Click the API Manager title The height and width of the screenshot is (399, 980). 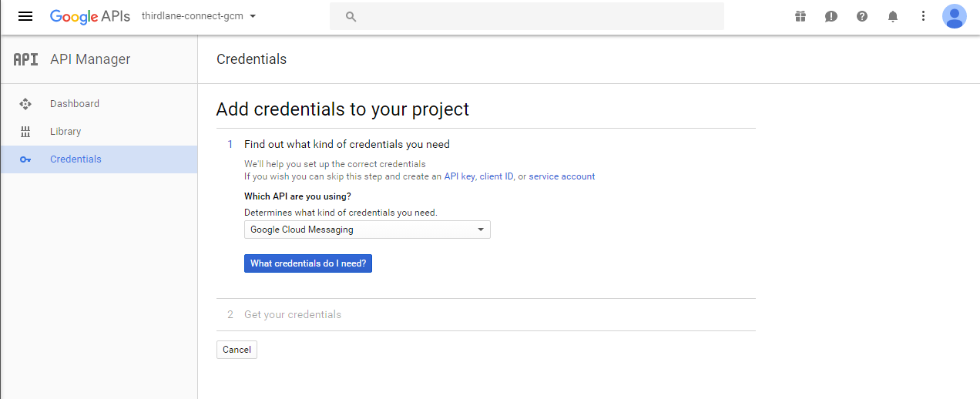(90, 59)
